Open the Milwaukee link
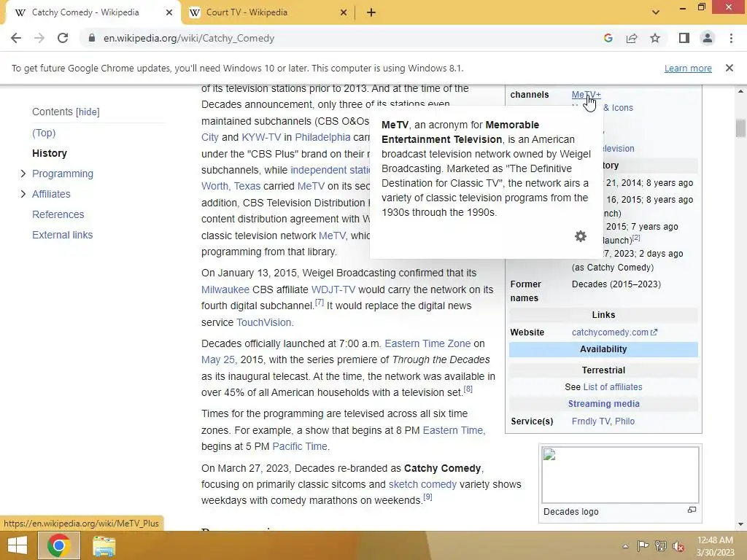747x560 pixels. click(225, 289)
